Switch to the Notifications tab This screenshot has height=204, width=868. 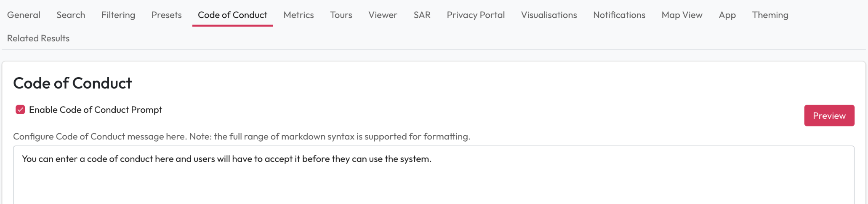(619, 15)
